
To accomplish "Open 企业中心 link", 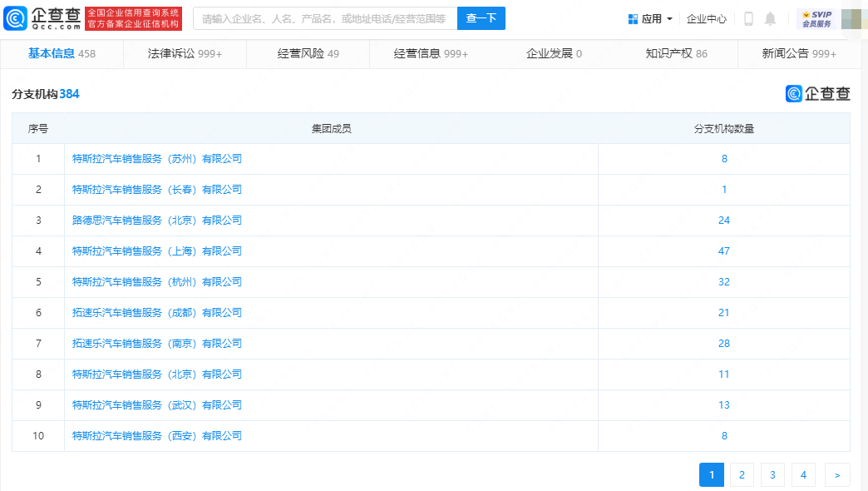I will pos(707,19).
